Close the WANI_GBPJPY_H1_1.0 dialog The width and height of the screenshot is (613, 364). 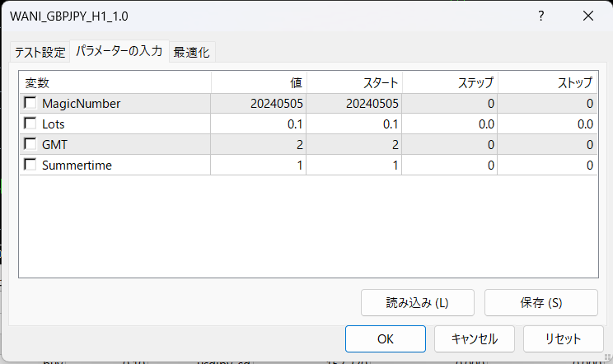587,16
